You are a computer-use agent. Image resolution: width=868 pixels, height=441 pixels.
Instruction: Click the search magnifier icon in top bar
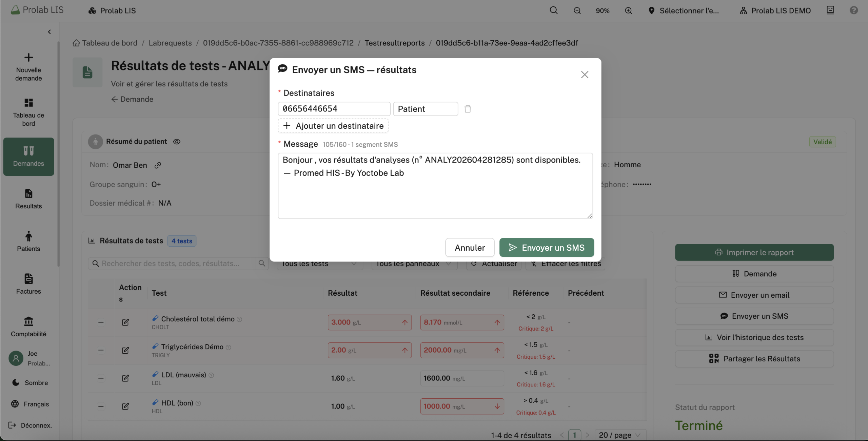554,10
